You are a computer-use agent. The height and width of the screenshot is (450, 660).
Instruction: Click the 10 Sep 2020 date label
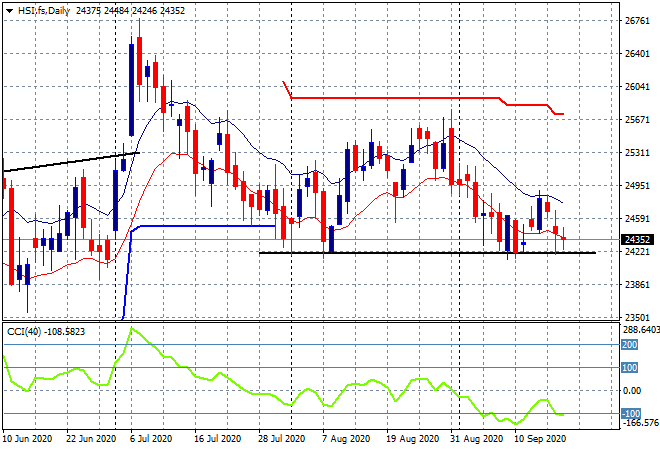[x=540, y=439]
